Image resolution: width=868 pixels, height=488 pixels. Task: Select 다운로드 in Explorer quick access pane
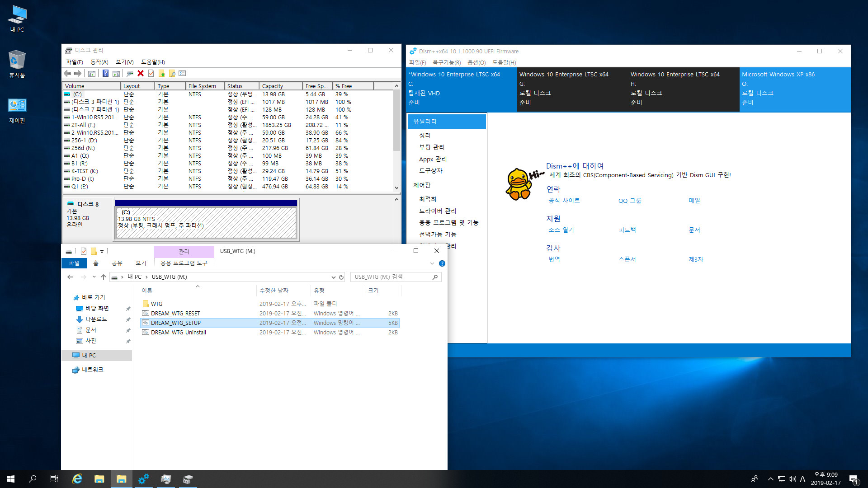coord(96,319)
